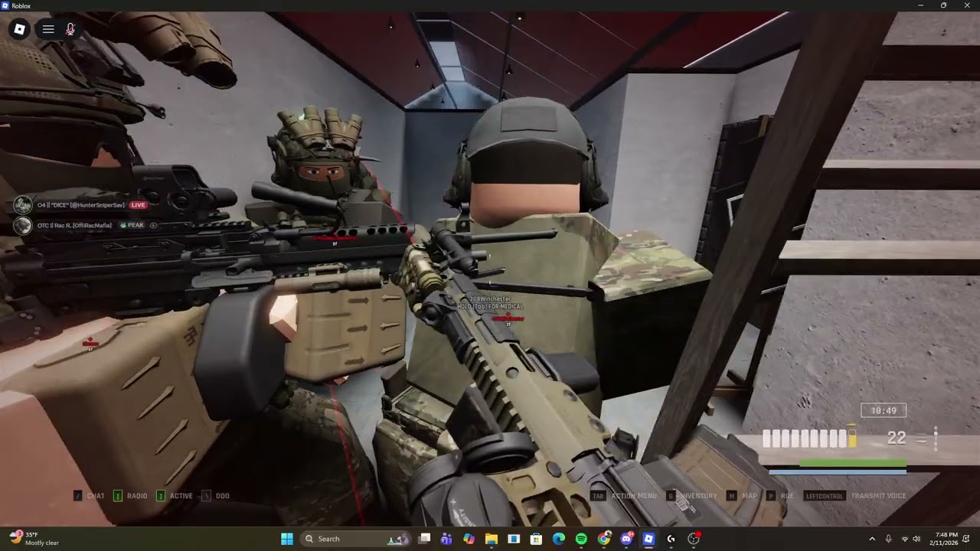
Task: Open the app icon left of Microsoft Store
Action: (514, 539)
